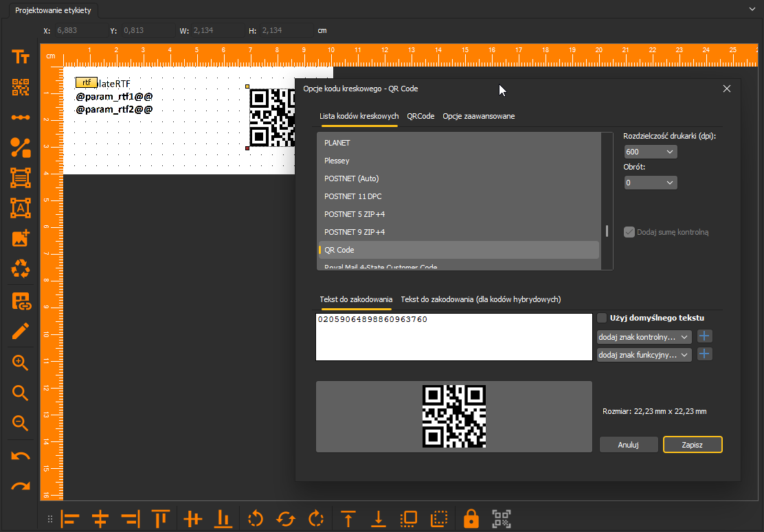Click the add image tool
764x532 pixels.
point(21,238)
